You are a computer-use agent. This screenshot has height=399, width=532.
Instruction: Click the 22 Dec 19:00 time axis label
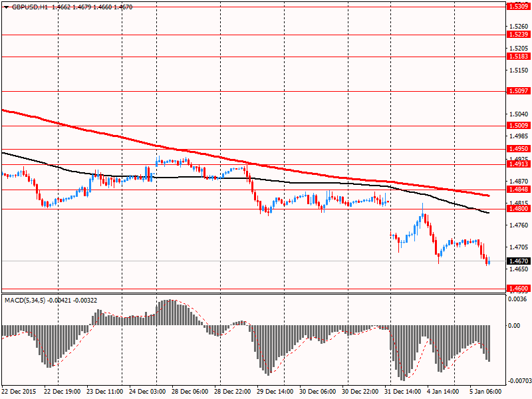click(x=63, y=391)
